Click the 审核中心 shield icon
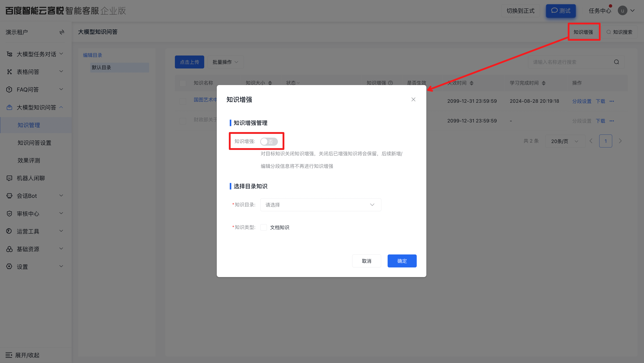644x363 pixels. click(9, 213)
